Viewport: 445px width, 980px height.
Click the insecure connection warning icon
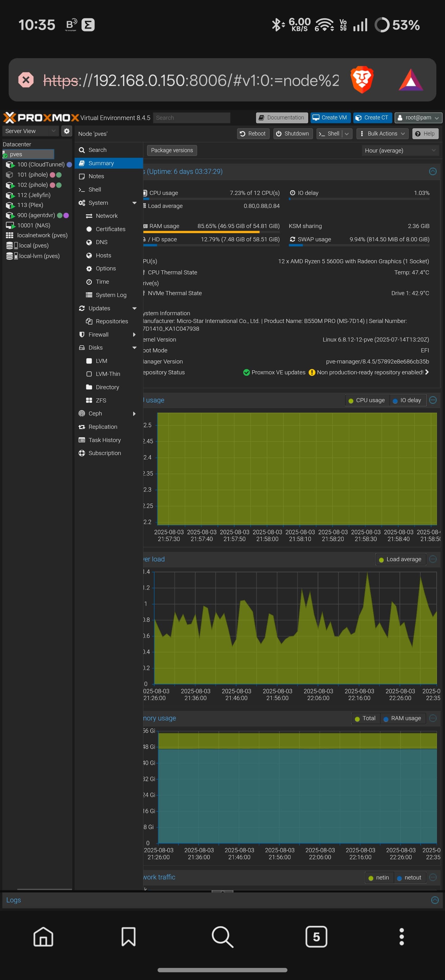(x=26, y=80)
